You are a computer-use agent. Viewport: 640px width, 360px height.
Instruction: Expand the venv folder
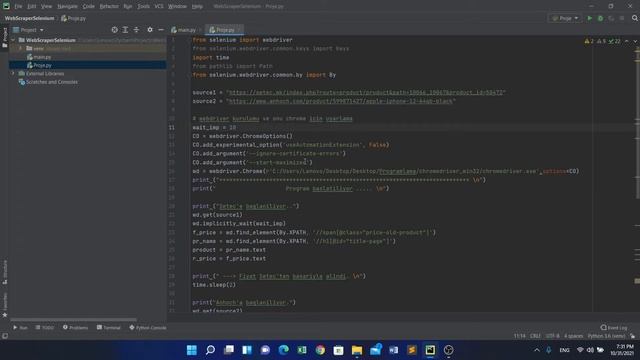tap(21, 48)
